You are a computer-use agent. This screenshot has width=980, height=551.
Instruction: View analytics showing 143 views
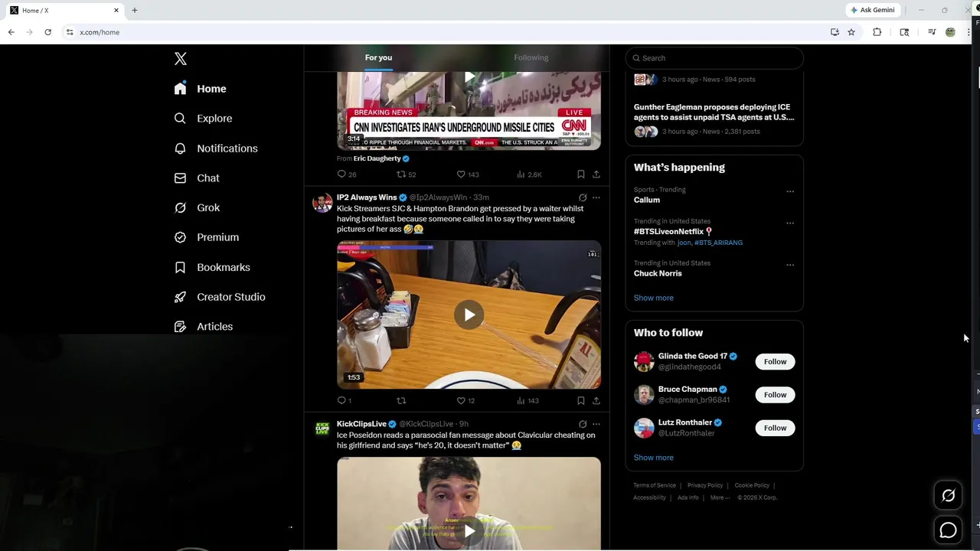tap(528, 400)
